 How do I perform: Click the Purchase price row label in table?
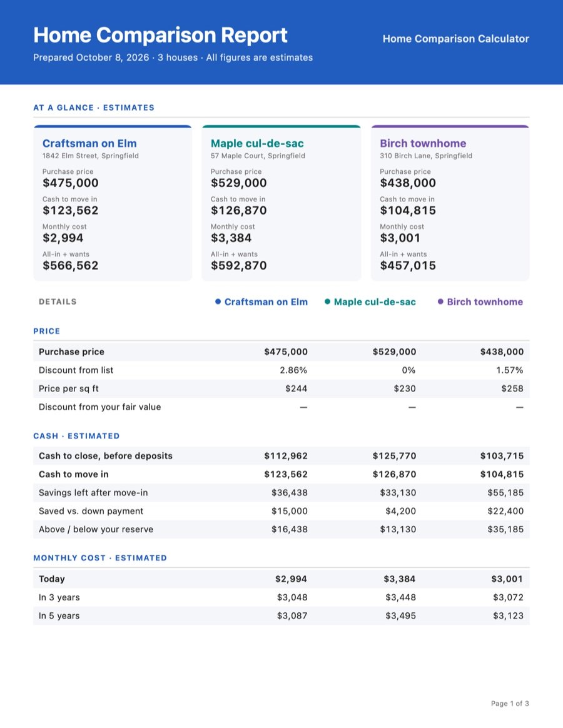click(71, 352)
